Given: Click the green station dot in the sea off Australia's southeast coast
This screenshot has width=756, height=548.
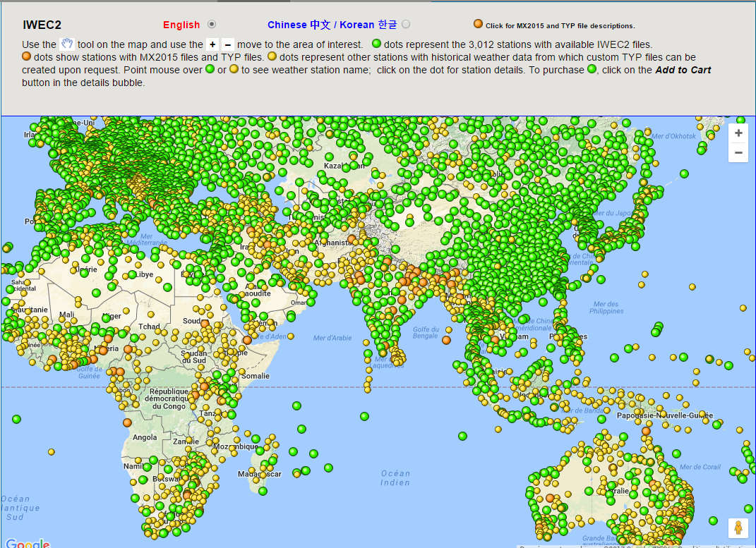Looking at the screenshot, I should coord(714,520).
